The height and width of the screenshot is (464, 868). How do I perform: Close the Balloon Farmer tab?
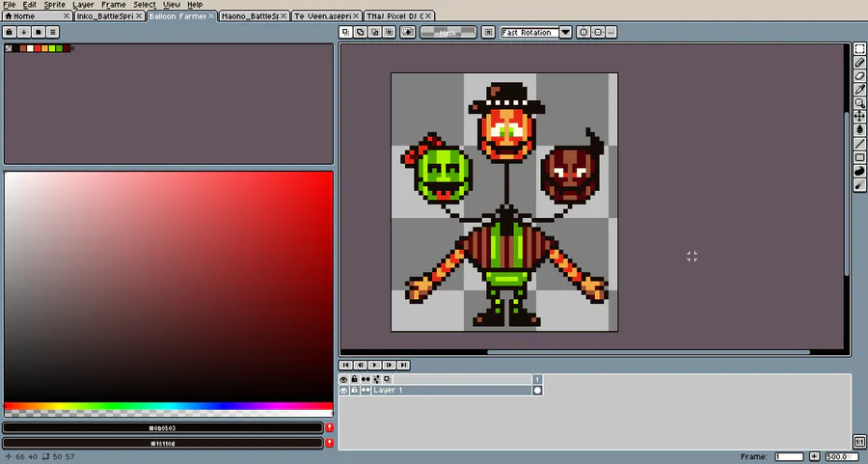[x=211, y=16]
